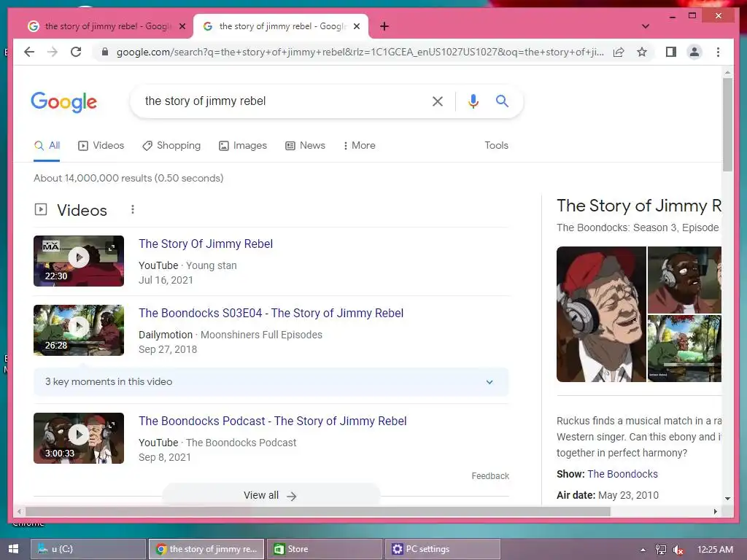Viewport: 747px width, 560px height.
Task: Click the Feedback link under videos
Action: 490,476
